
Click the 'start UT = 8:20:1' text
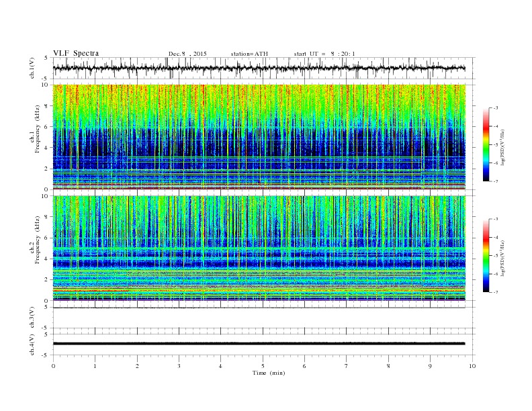tap(324, 54)
